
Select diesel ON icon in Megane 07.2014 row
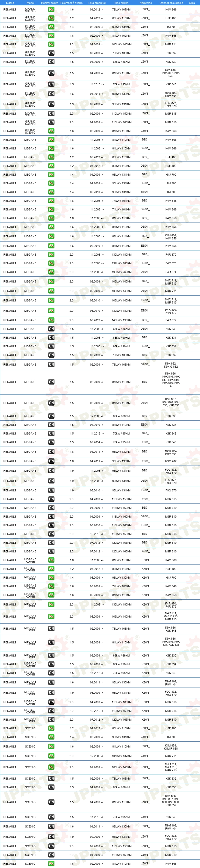(x=51, y=442)
